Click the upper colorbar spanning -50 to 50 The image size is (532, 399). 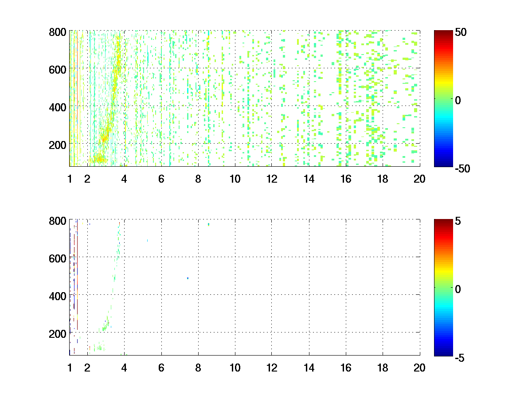pos(443,98)
